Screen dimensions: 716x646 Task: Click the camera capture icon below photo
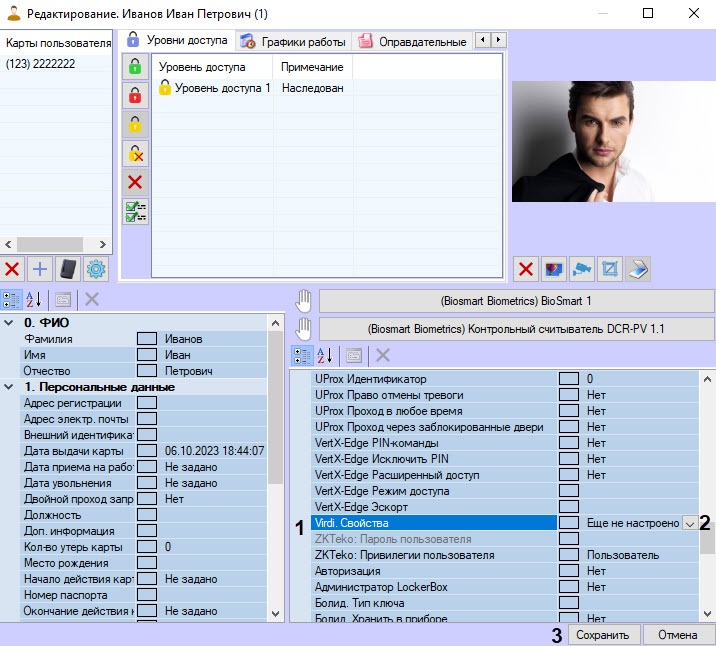click(582, 268)
